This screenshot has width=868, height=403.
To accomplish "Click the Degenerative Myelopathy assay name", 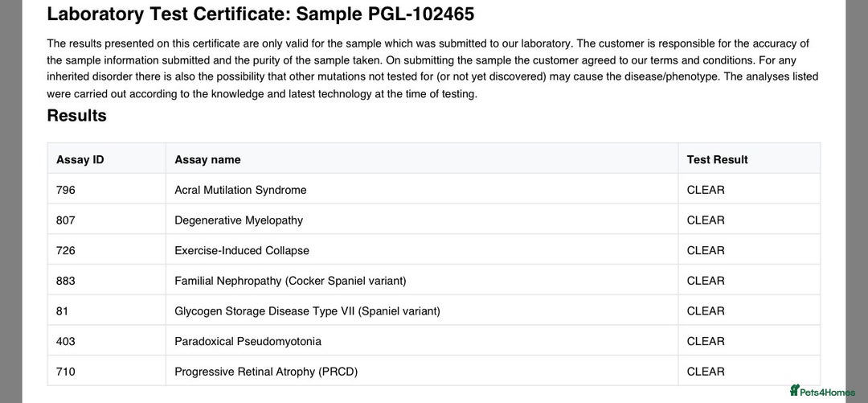I will point(239,220).
